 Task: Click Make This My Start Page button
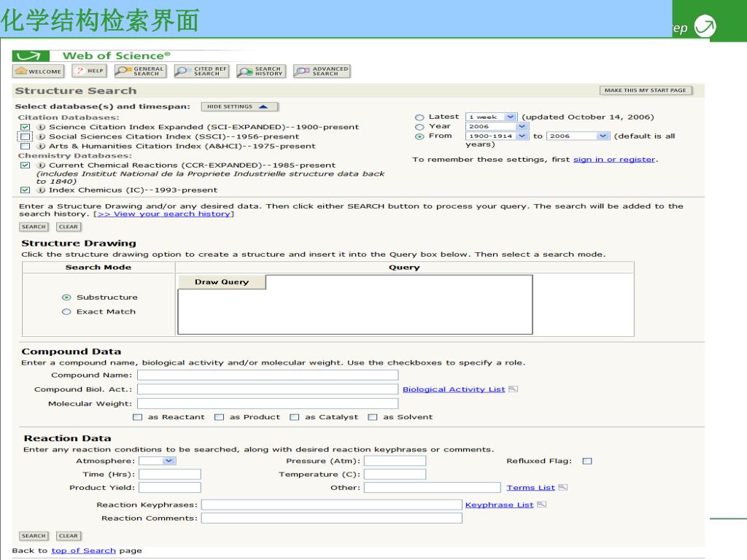(645, 90)
